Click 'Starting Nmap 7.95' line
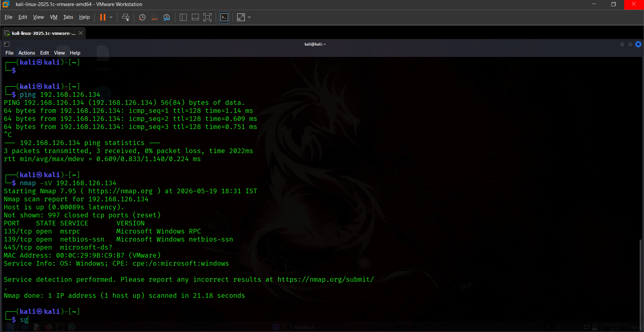The width and height of the screenshot is (644, 332). click(x=130, y=191)
